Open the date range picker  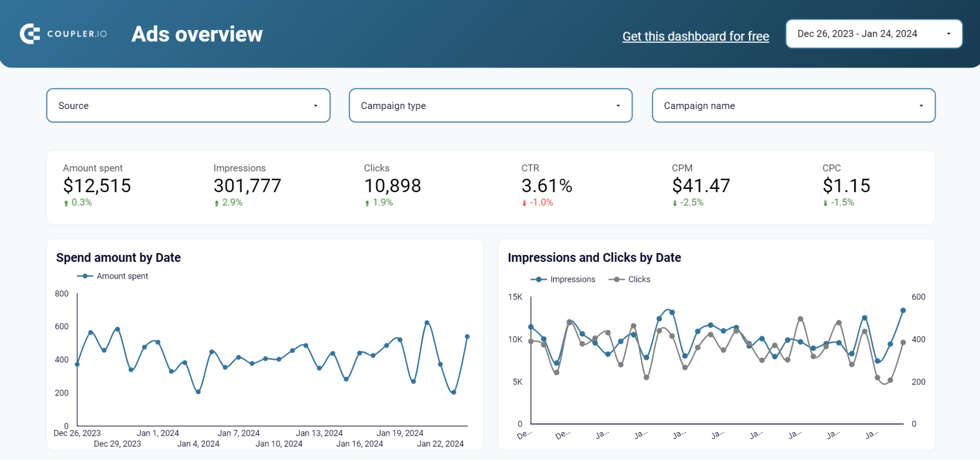pyautogui.click(x=873, y=33)
